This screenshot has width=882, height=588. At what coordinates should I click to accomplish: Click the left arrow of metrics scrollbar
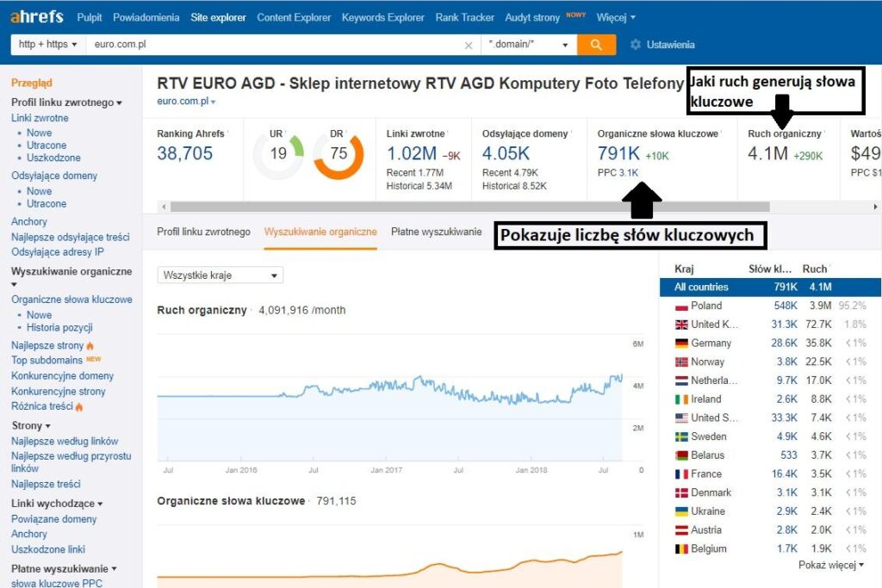click(164, 207)
